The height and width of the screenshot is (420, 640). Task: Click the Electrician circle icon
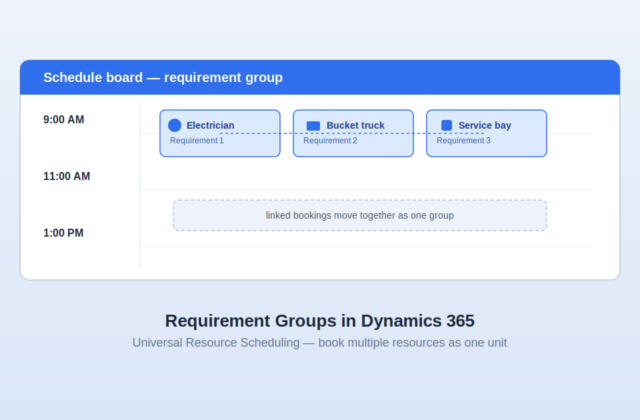(175, 125)
